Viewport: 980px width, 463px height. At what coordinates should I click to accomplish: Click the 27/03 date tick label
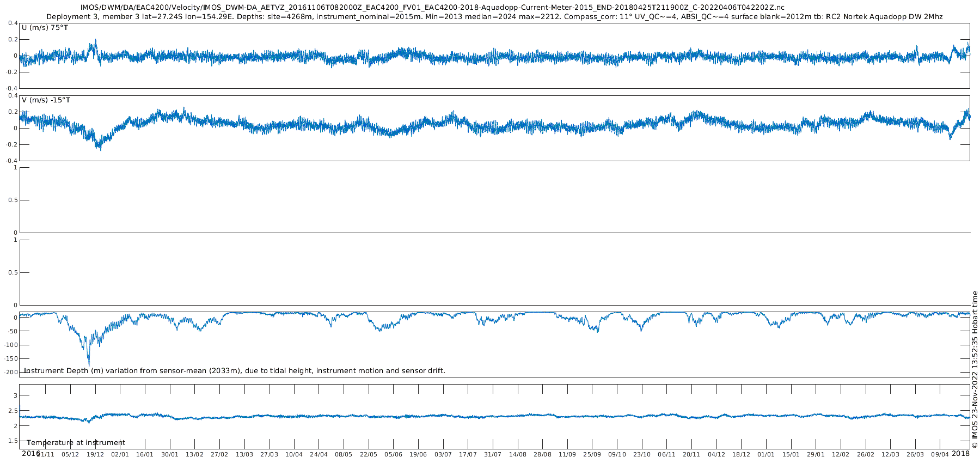[269, 454]
